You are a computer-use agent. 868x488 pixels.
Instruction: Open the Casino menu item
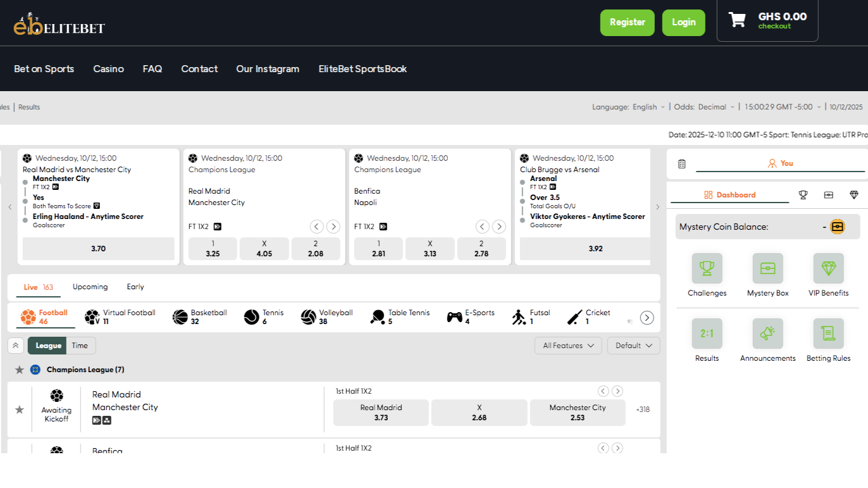[109, 69]
